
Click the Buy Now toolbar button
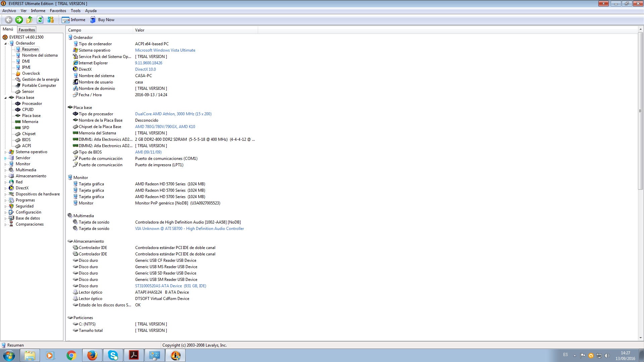point(102,20)
